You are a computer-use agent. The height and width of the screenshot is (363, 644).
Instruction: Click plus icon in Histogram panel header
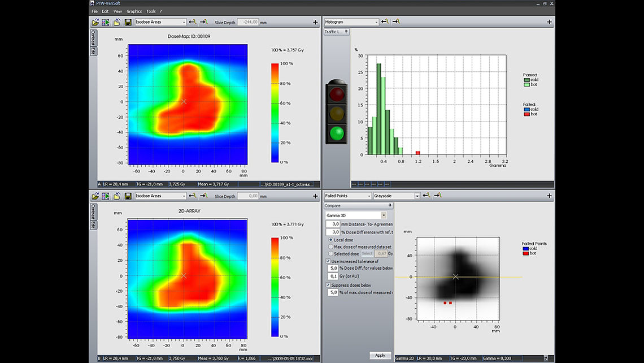(x=549, y=22)
